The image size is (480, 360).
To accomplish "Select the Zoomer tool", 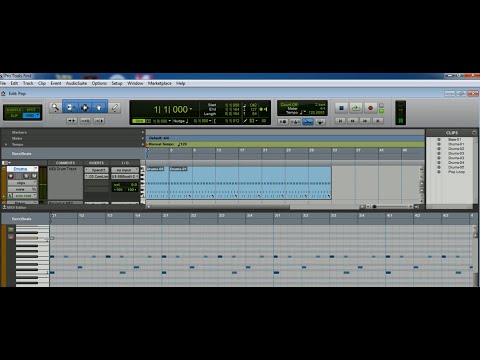I will click(x=55, y=107).
